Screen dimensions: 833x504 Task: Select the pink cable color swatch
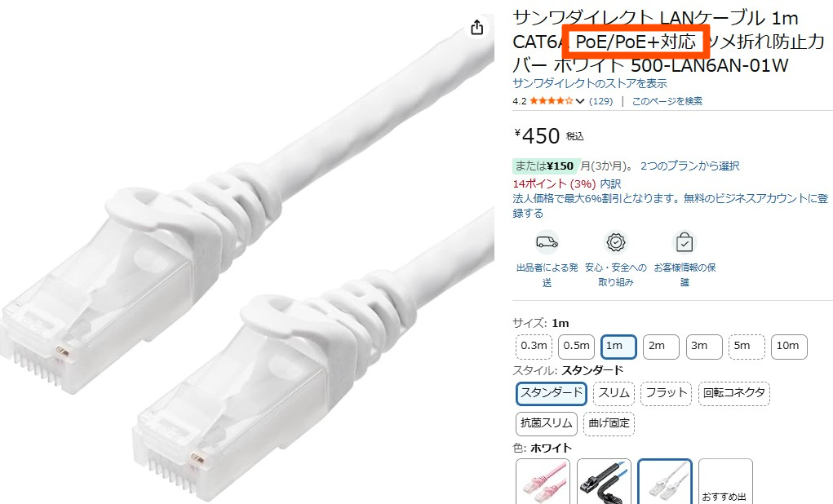543,482
